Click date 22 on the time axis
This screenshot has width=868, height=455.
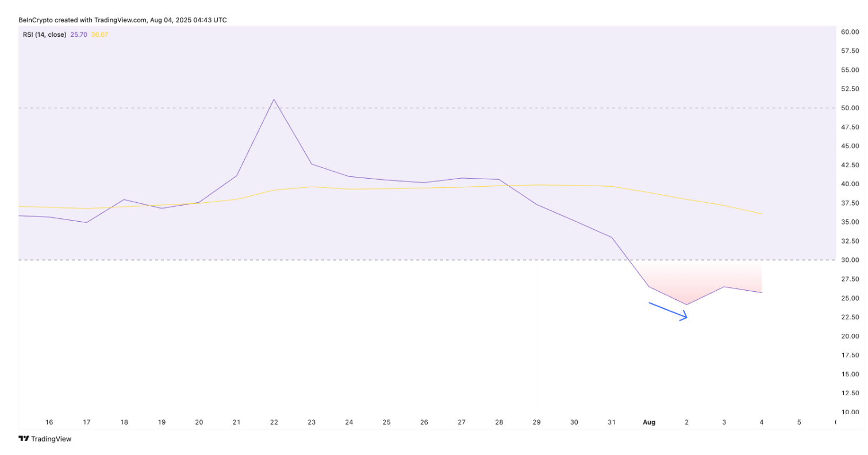tap(274, 422)
